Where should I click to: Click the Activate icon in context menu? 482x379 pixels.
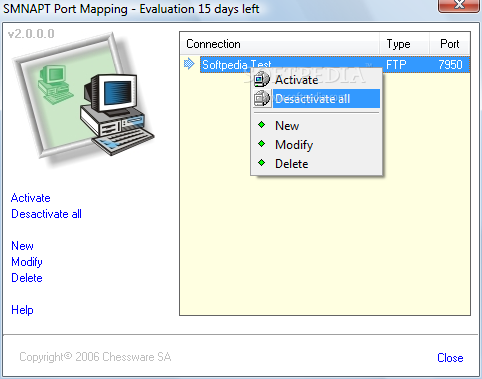262,80
